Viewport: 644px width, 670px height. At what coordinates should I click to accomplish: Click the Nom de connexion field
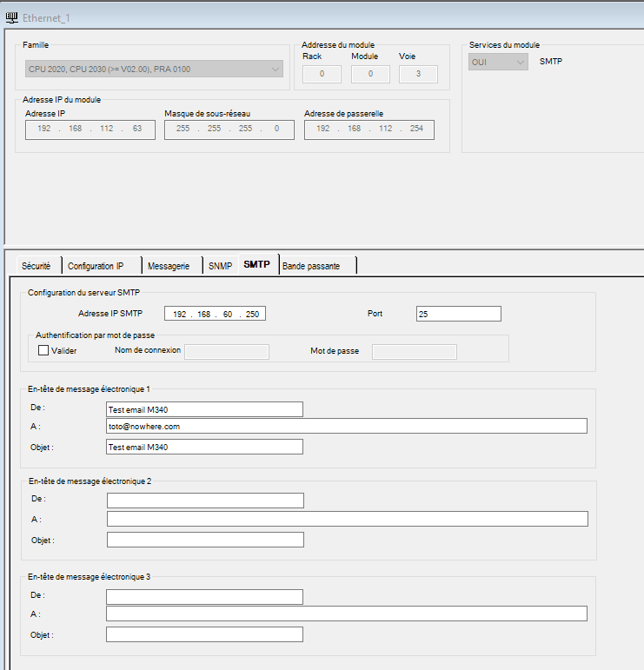point(227,351)
